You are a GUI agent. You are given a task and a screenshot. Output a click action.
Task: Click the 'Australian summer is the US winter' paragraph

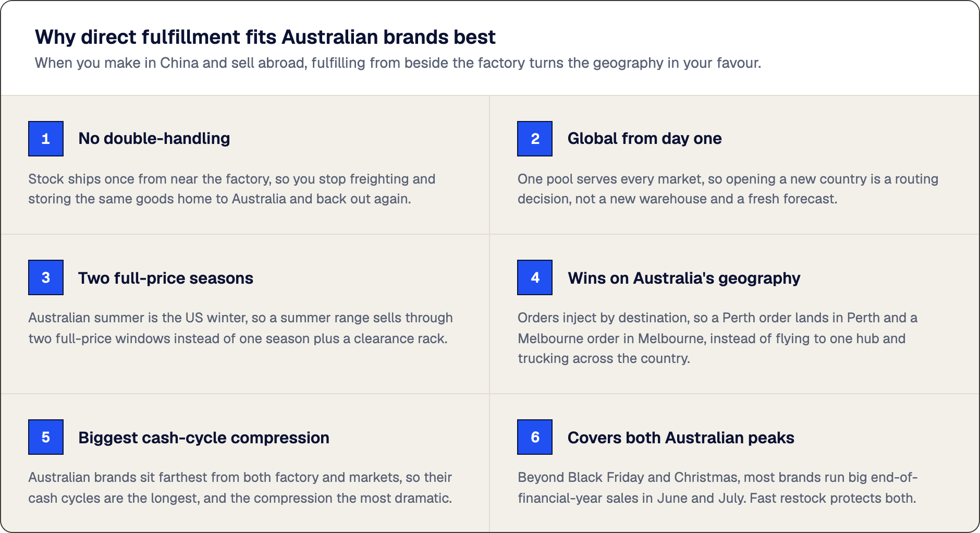[240, 328]
